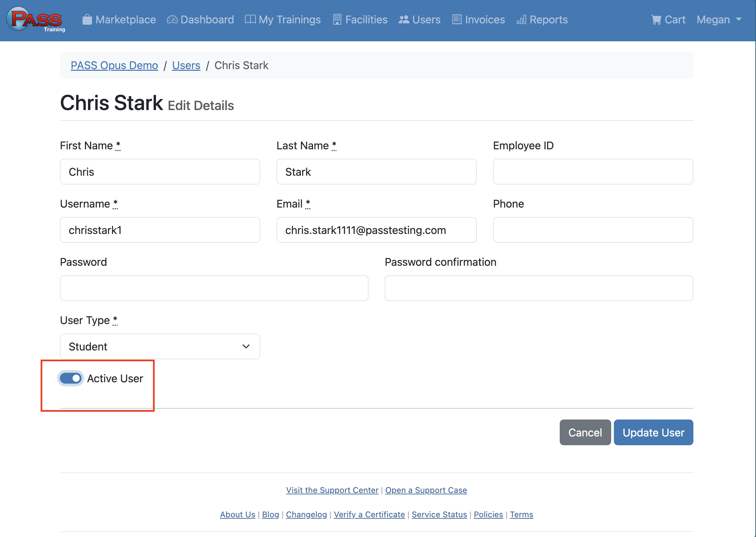
Task: Expand the Megan account menu
Action: tap(719, 20)
